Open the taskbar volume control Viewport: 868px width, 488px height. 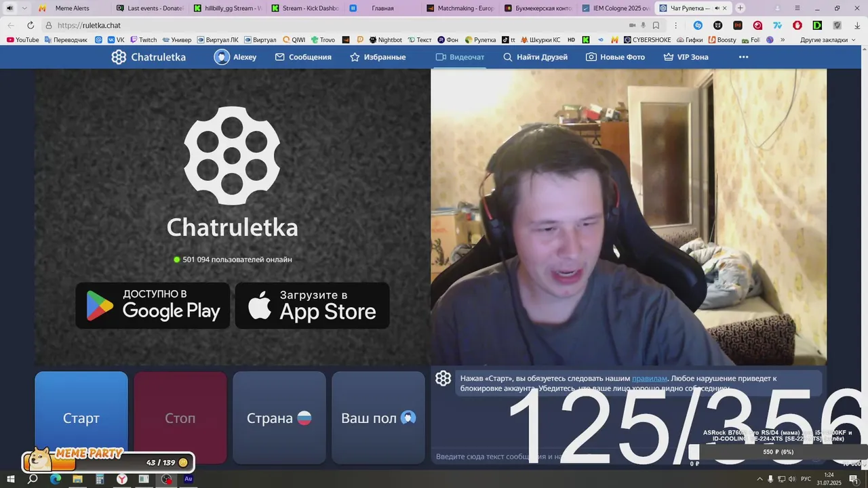click(x=792, y=479)
